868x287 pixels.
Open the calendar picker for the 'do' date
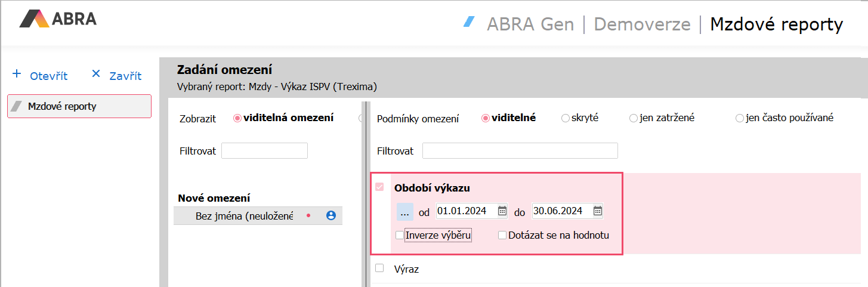pyautogui.click(x=598, y=211)
